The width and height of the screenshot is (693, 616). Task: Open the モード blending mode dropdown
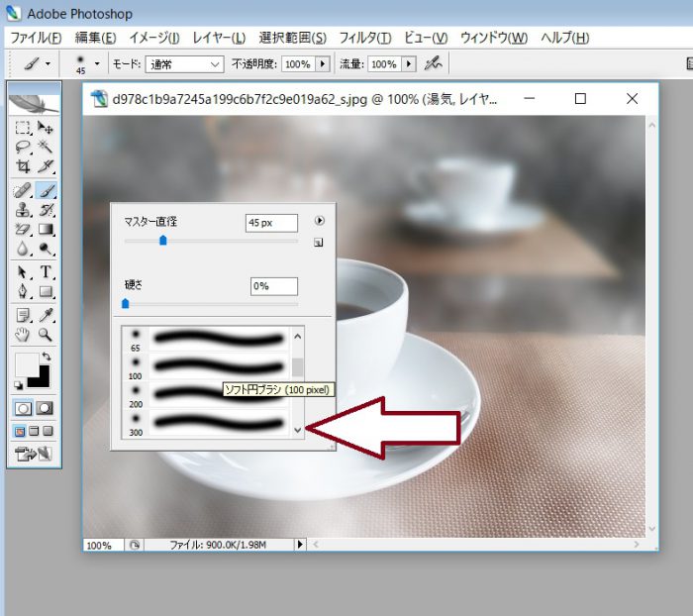(185, 64)
